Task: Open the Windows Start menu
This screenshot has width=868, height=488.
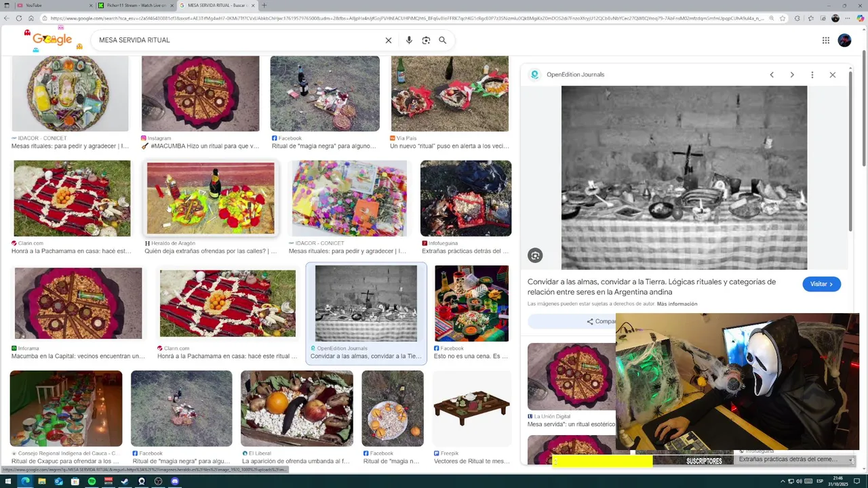Action: coord(8,481)
